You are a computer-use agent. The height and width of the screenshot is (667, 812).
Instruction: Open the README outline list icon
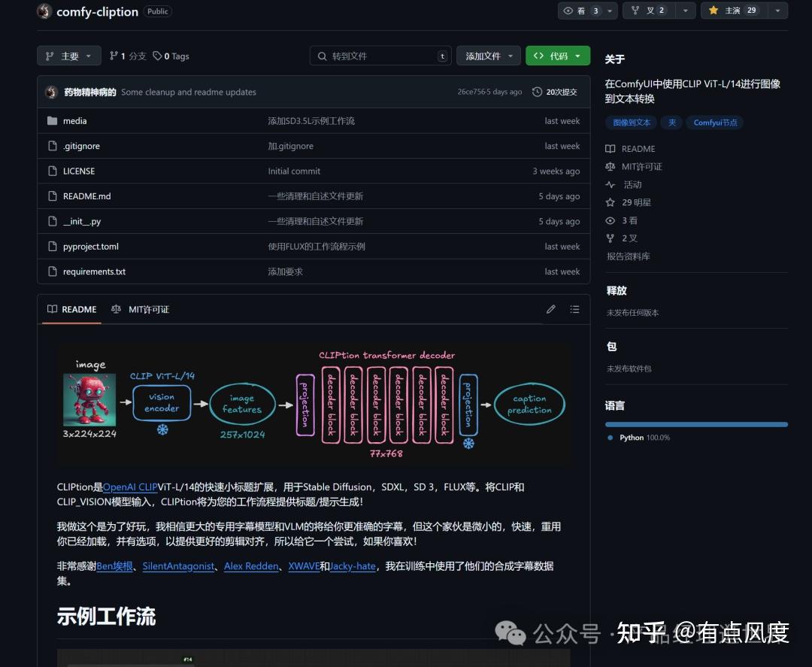click(x=574, y=309)
